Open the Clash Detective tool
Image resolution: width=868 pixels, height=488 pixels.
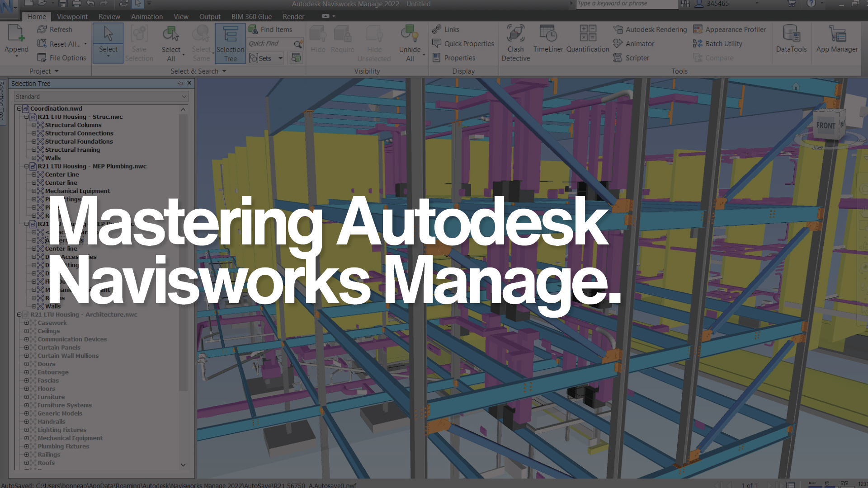(515, 43)
